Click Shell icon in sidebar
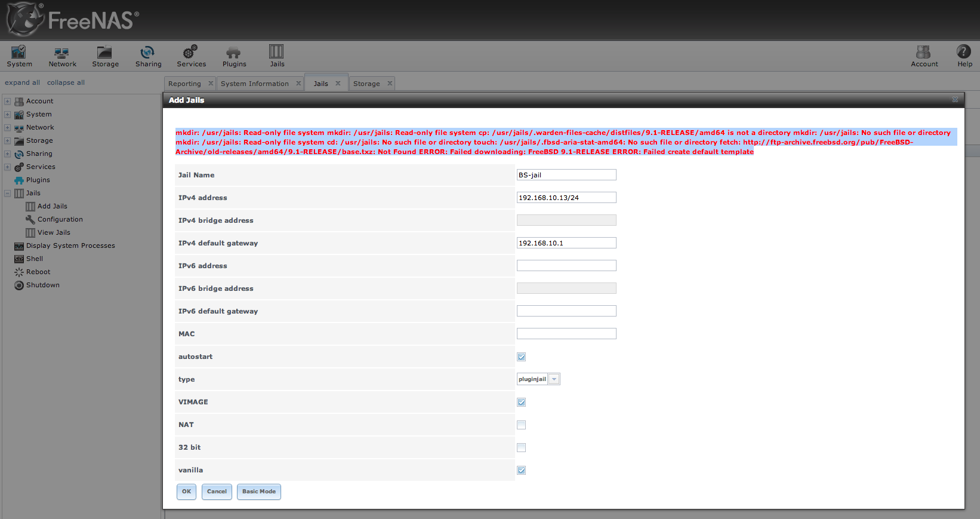 pyautogui.click(x=19, y=259)
